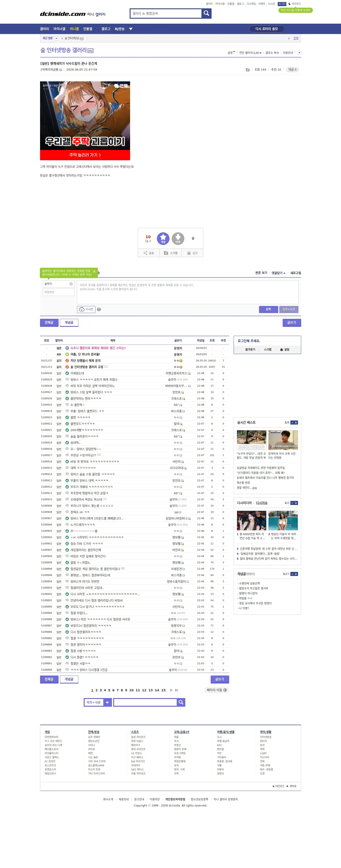Open the gallery header more-options dropdown arrow
This screenshot has width=341, height=868.
(x=299, y=53)
